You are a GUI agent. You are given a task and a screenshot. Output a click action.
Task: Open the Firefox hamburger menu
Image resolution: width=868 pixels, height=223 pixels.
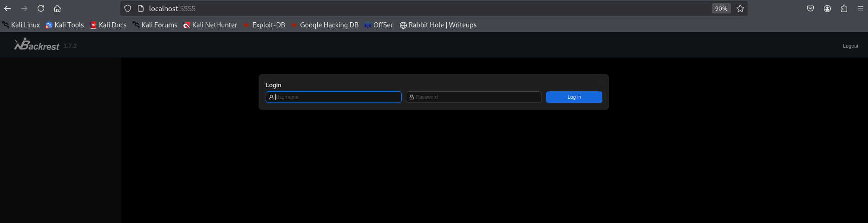(860, 8)
